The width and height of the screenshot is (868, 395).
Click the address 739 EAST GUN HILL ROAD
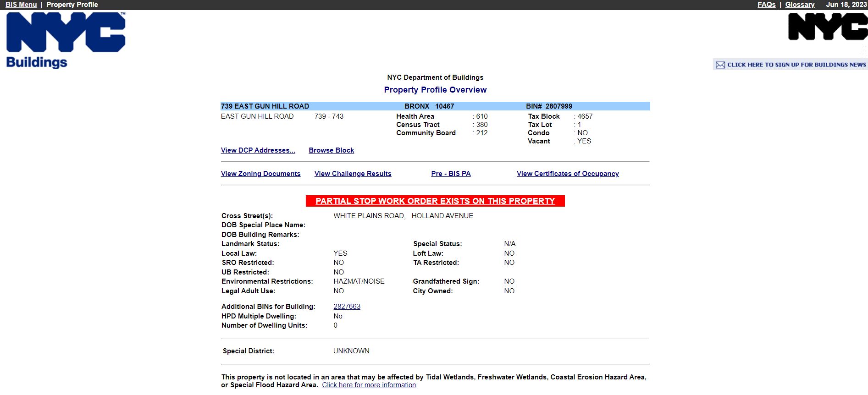pyautogui.click(x=265, y=106)
